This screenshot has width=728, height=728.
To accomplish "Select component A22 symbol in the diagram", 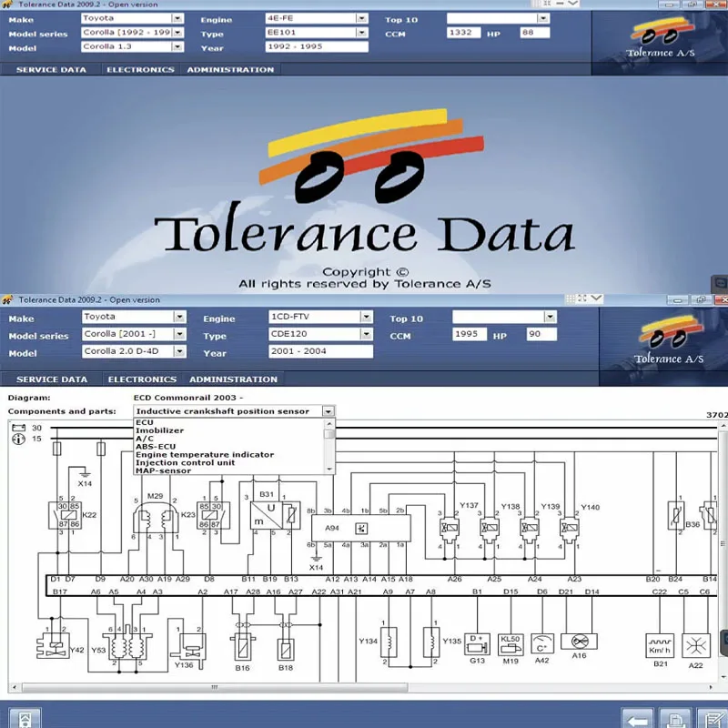I will coord(696,646).
